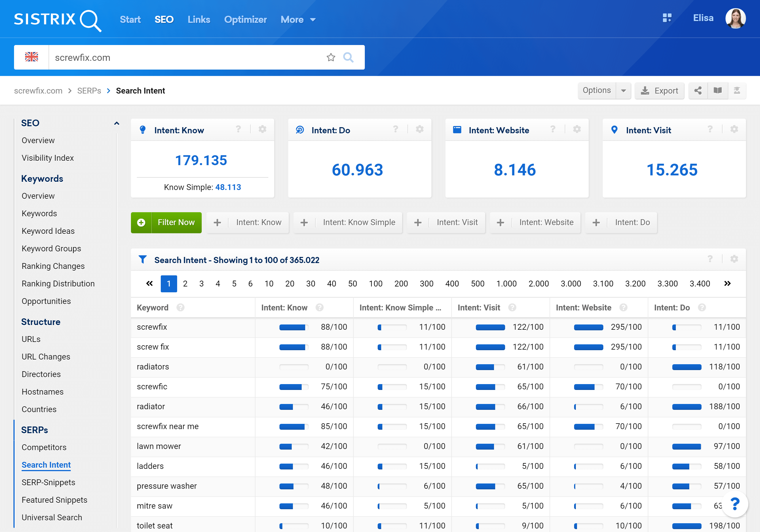The width and height of the screenshot is (760, 532).
Task: Jump to page 3.400 of results
Action: 700,283
